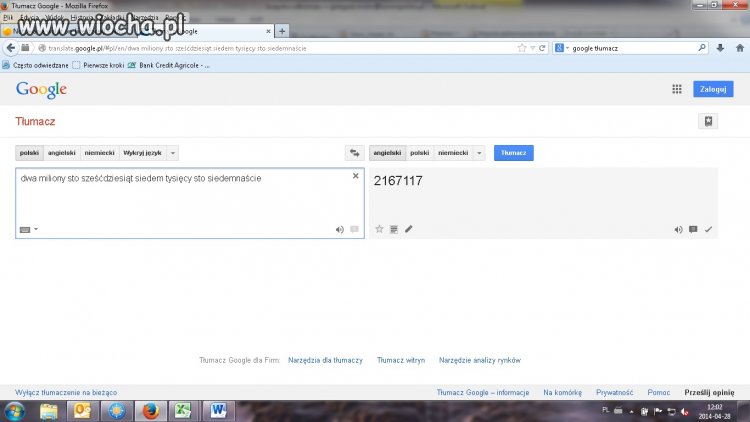Open Prywatność link
Image resolution: width=750 pixels, height=422 pixels.
tap(614, 392)
